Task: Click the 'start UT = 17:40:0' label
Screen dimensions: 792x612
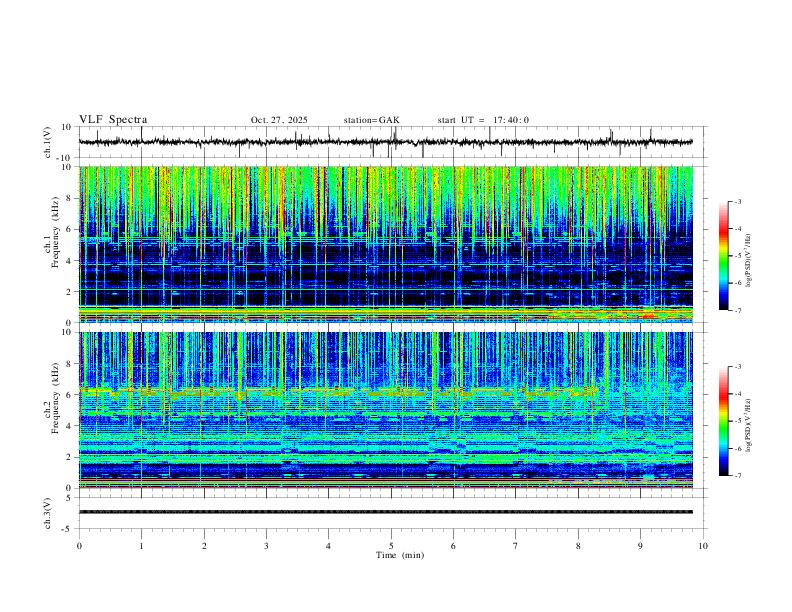Action: [483, 120]
